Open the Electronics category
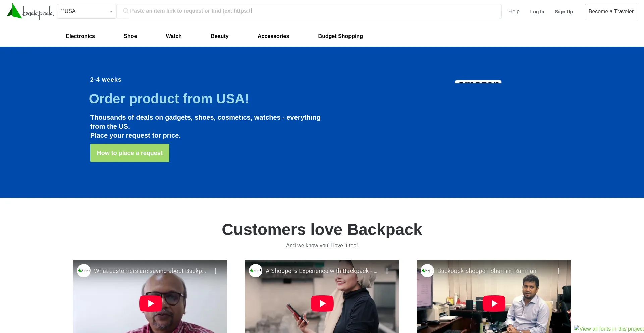The image size is (644, 333). 80,36
